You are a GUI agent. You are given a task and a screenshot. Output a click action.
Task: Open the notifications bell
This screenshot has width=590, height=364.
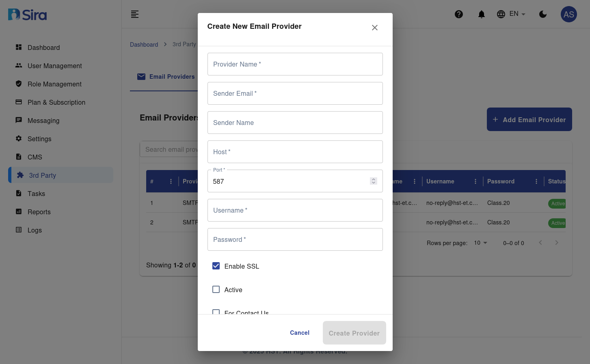(481, 14)
